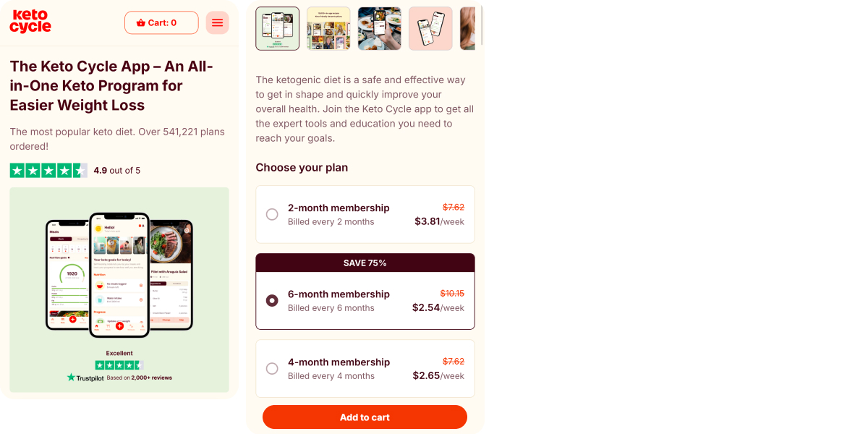Click the SAVE 75% banner

[x=365, y=263]
